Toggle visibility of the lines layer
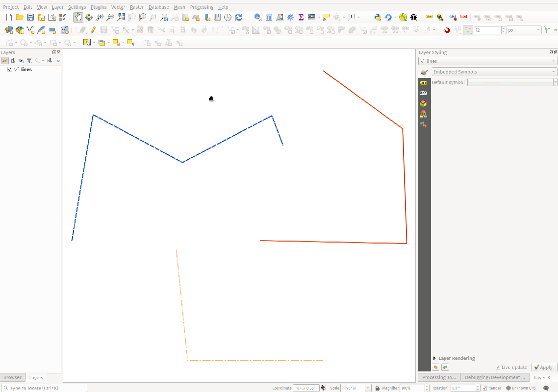The height and width of the screenshot is (392, 558). coord(9,70)
